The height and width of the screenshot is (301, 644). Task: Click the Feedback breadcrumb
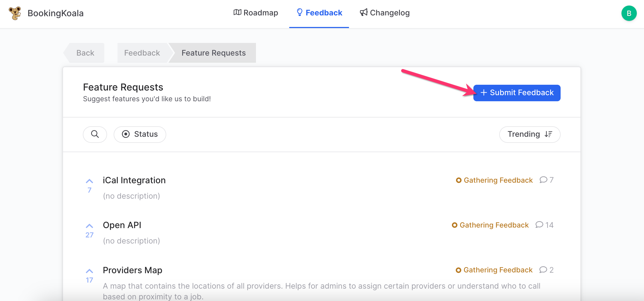142,53
